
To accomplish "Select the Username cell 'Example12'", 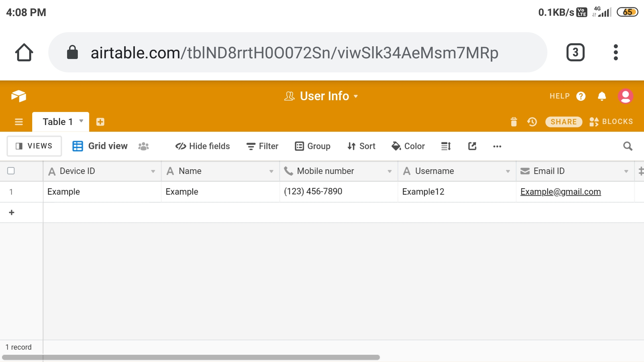I will click(x=457, y=192).
